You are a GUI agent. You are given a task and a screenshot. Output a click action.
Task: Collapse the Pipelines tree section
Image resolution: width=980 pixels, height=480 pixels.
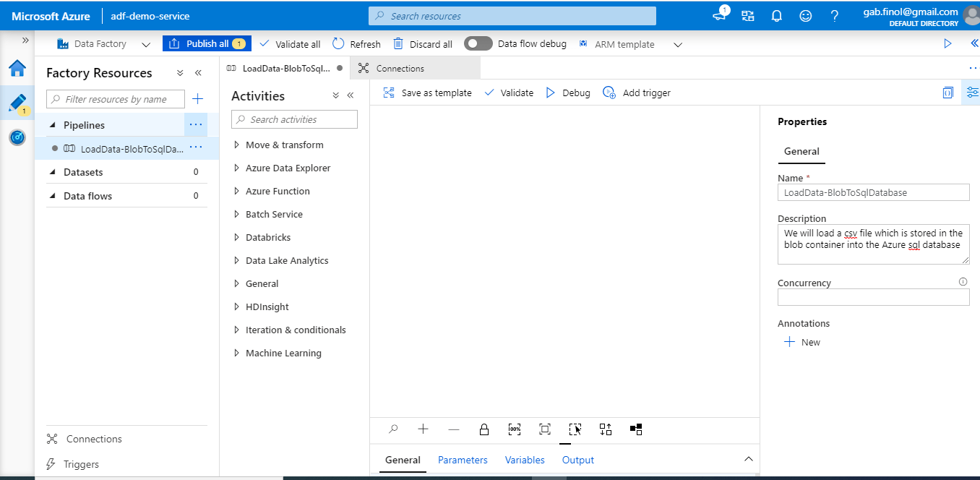click(52, 125)
